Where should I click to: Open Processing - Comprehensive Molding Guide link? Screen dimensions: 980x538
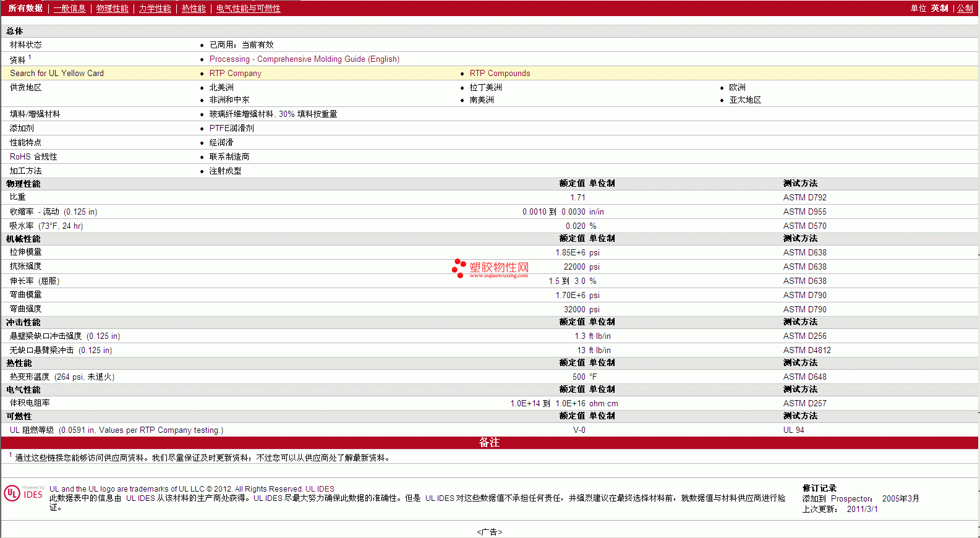[304, 59]
